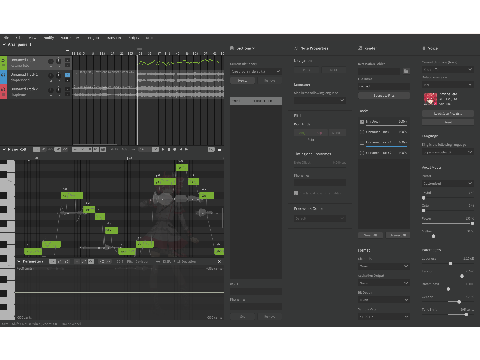Click the red-haired voice character thumbnail
The image size is (480, 360).
click(x=430, y=99)
